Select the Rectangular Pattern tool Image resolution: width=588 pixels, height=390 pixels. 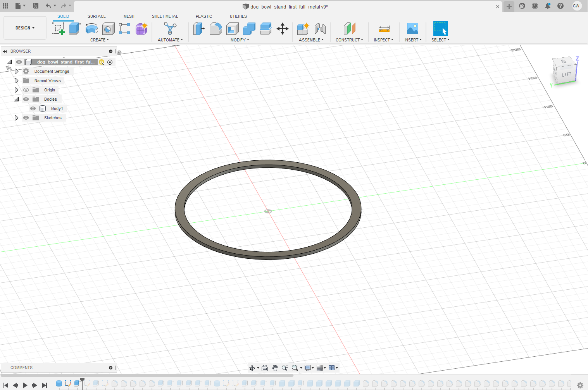[124, 29]
